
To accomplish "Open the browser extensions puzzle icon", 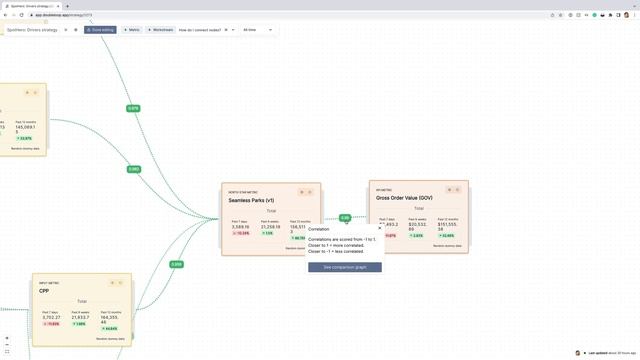I will pos(611,15).
